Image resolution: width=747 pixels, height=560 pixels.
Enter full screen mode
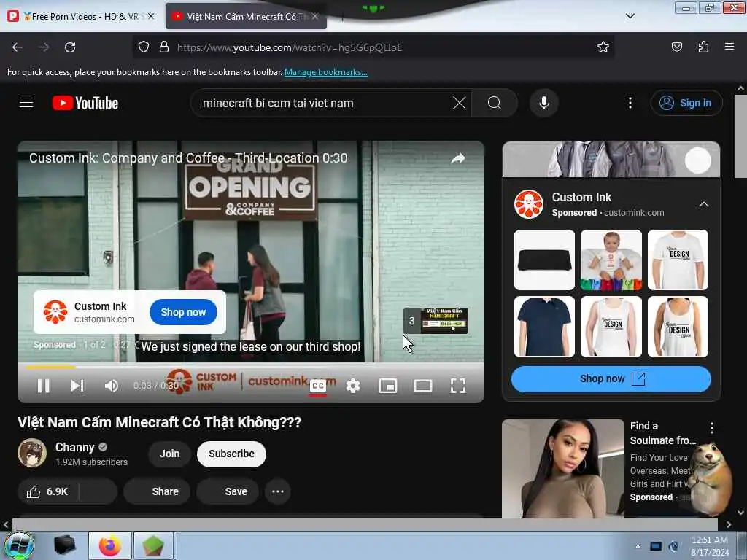point(458,386)
